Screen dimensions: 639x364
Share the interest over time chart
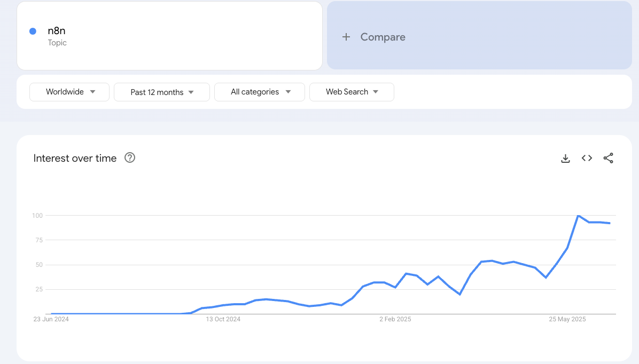pos(609,158)
